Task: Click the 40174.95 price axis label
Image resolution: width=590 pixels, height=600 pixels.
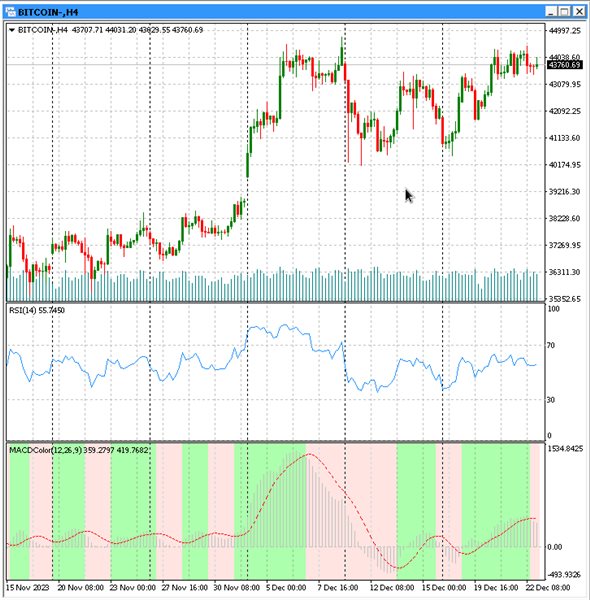Action: click(565, 165)
